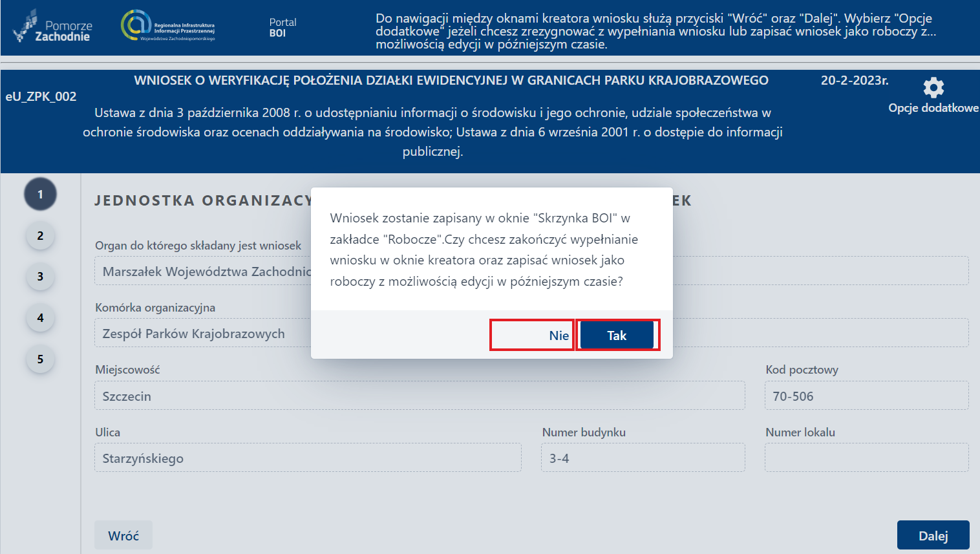Image resolution: width=980 pixels, height=554 pixels.
Task: Click the Pomorze Zachodnie logo
Action: pos(52,27)
